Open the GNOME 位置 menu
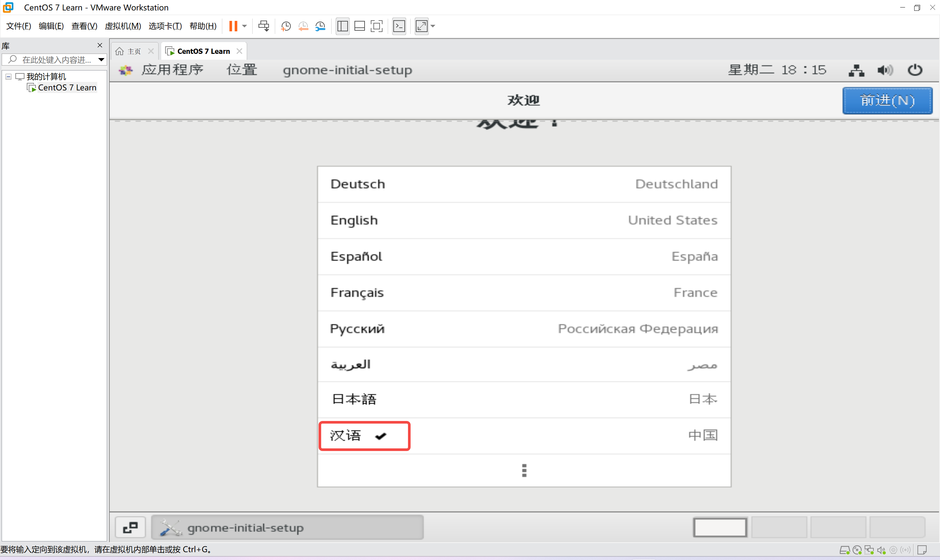The width and height of the screenshot is (940, 560). [x=242, y=70]
